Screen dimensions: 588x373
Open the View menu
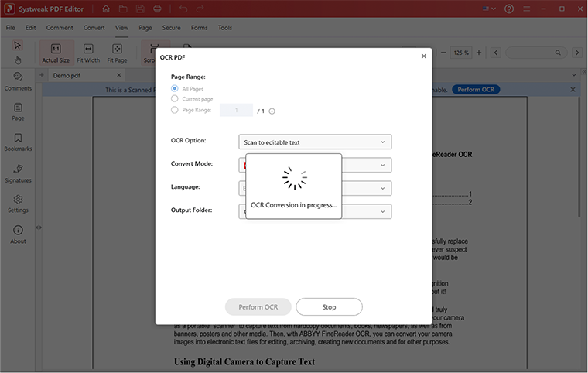(x=121, y=28)
